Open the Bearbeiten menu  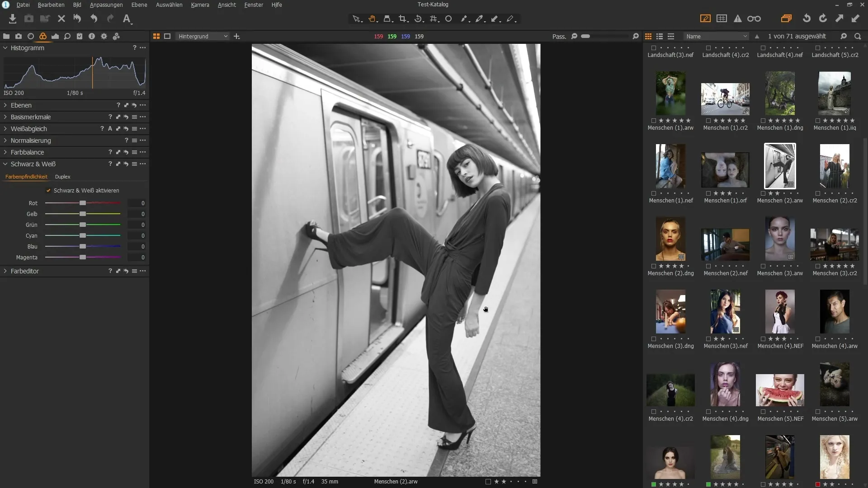pos(51,5)
